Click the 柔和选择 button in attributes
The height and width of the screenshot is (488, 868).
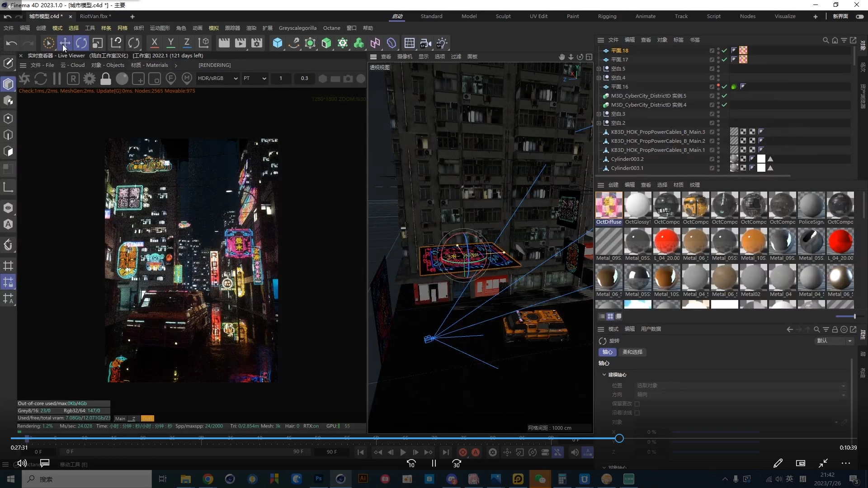632,352
